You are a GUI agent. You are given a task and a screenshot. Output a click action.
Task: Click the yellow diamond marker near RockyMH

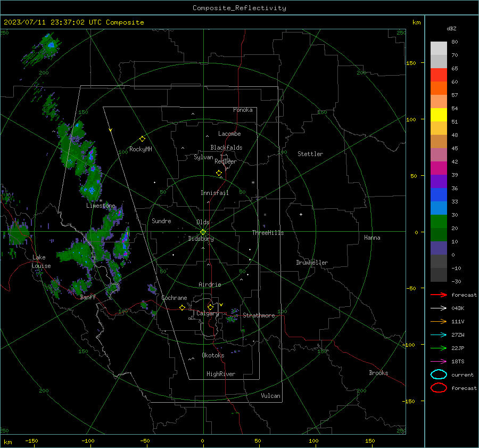142,139
